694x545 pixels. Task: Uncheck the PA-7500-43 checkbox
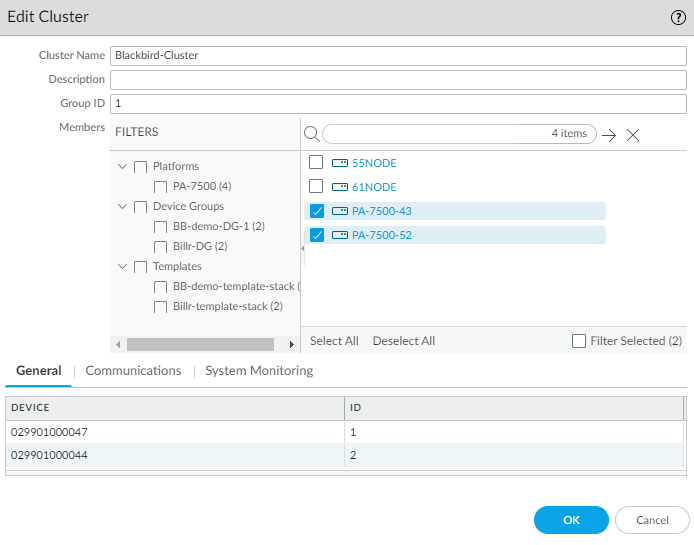316,211
